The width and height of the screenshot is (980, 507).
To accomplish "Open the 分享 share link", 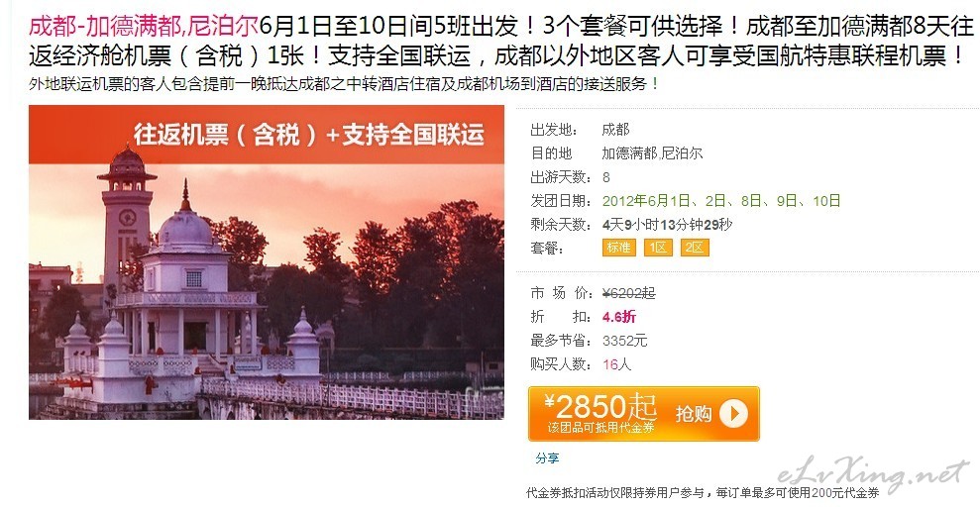I will tap(547, 458).
